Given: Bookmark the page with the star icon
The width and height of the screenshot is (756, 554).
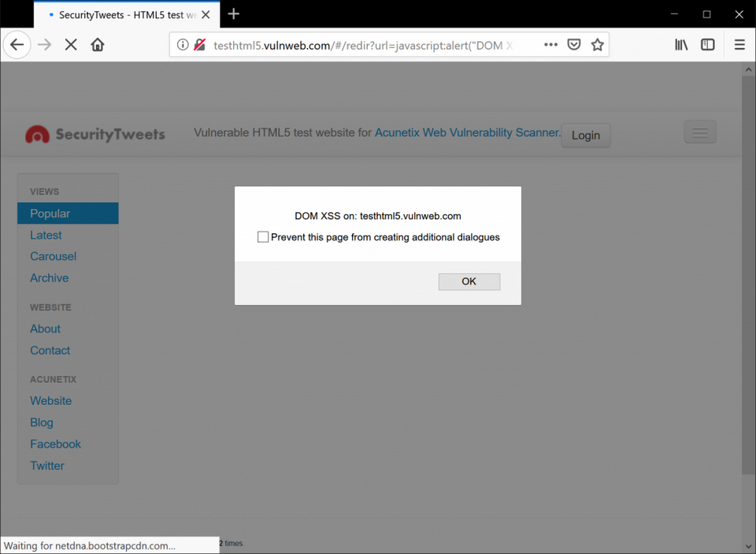Looking at the screenshot, I should 597,44.
